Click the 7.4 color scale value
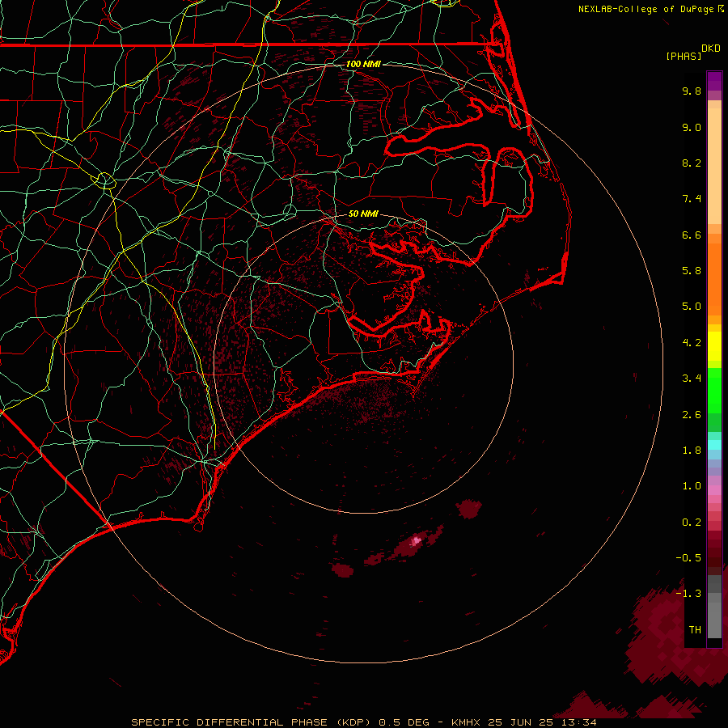 (x=692, y=199)
